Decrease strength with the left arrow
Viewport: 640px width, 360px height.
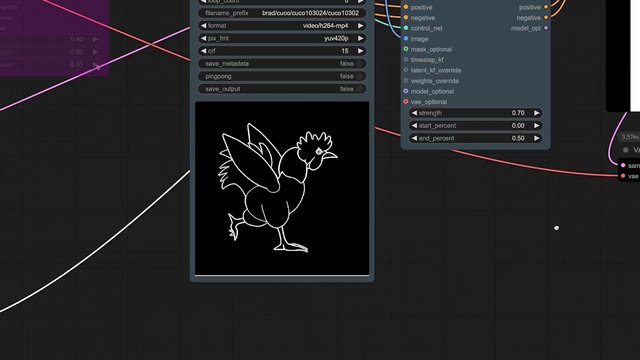tap(414, 113)
